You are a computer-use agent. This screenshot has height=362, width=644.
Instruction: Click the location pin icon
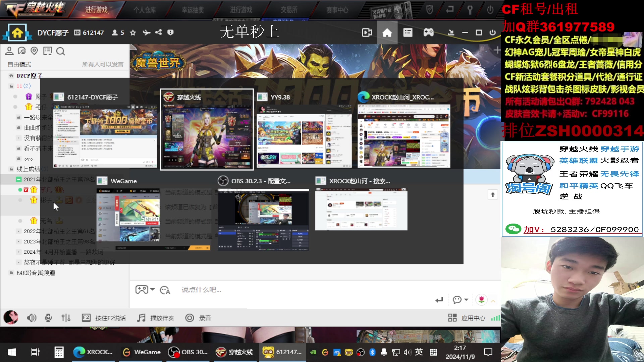coord(34,51)
